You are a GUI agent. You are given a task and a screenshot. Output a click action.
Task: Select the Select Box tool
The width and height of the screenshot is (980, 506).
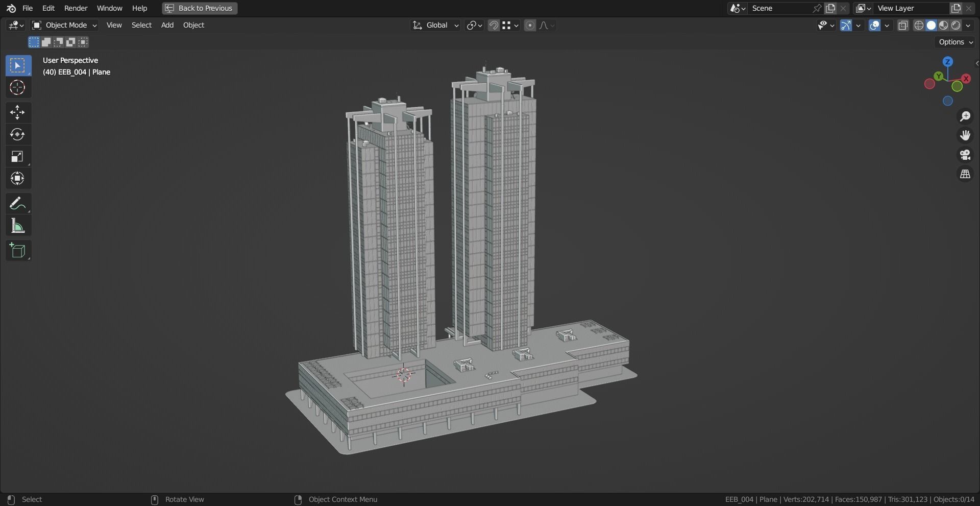click(18, 65)
